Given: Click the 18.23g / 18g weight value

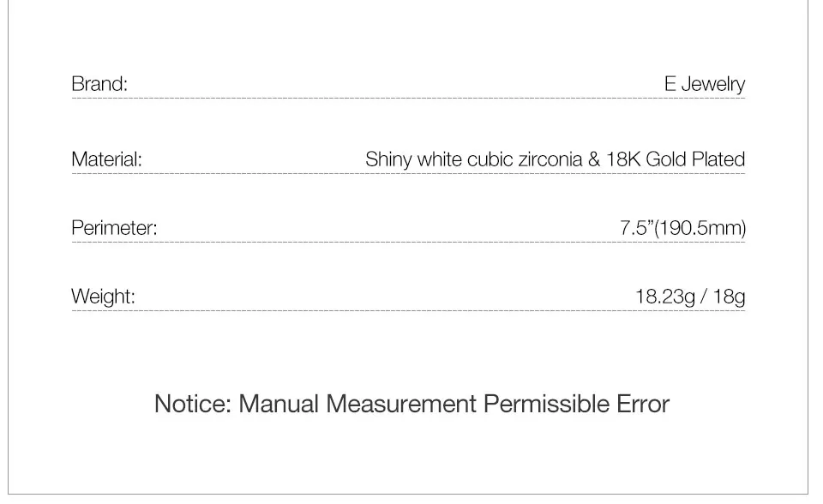Looking at the screenshot, I should click(x=690, y=297).
